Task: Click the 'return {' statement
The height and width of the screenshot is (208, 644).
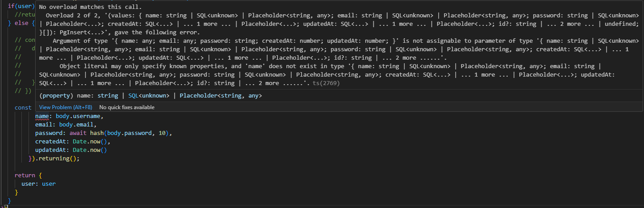Action: click(28, 175)
